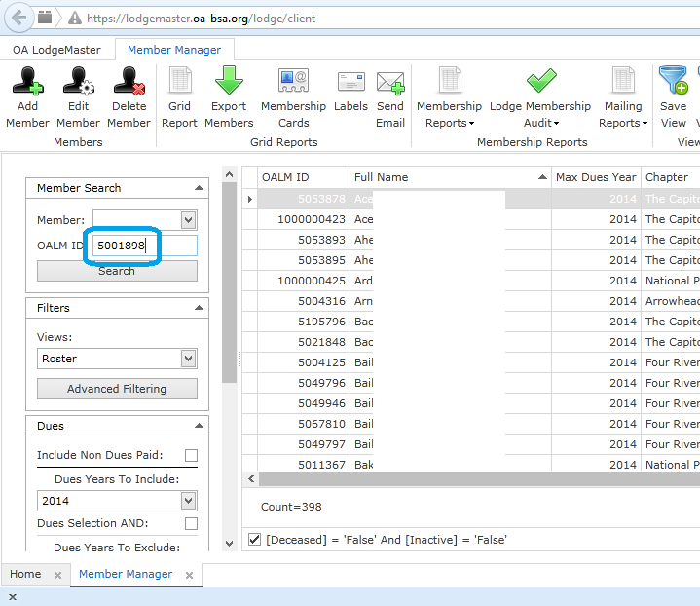700x606 pixels.
Task: Click the browser back arrow button
Action: point(18,19)
